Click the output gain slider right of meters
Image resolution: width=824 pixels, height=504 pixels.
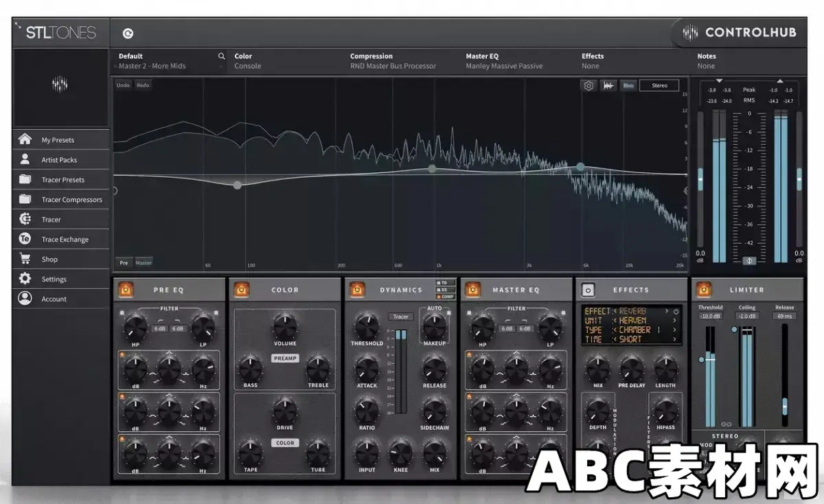[799, 179]
